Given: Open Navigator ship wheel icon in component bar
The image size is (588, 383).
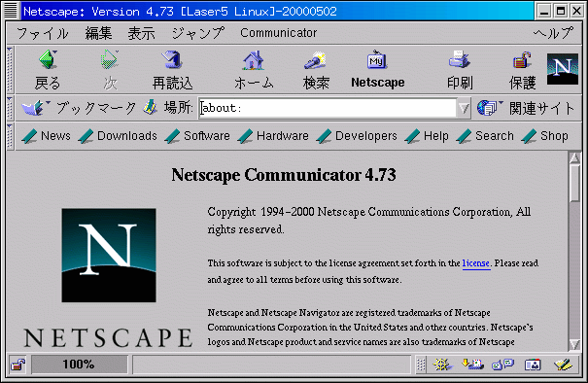Looking at the screenshot, I should tap(442, 364).
